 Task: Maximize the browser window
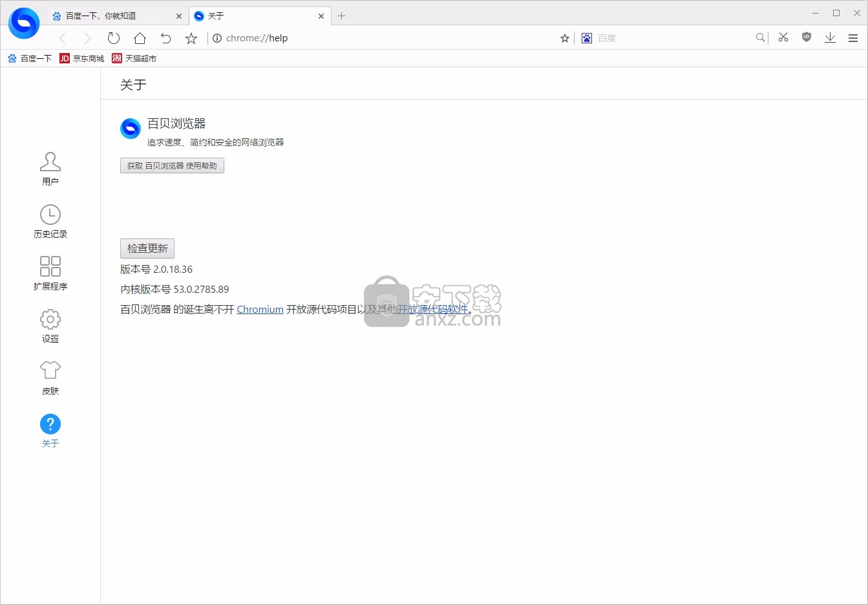coord(836,13)
